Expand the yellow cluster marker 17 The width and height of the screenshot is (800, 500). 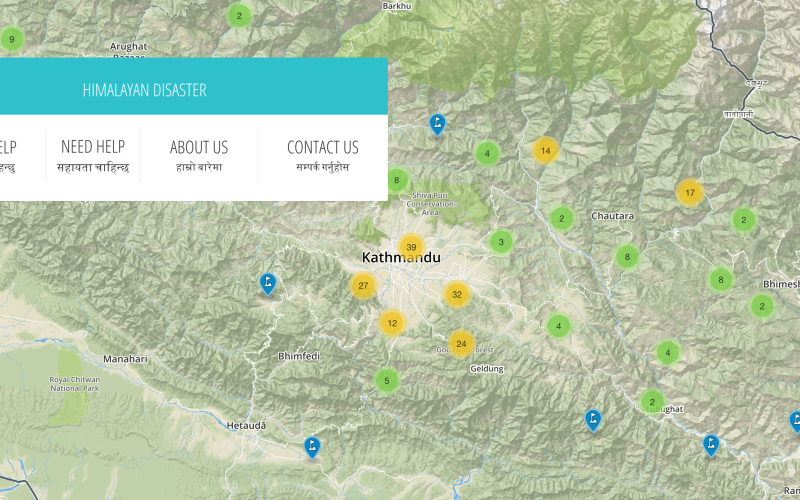pyautogui.click(x=690, y=193)
